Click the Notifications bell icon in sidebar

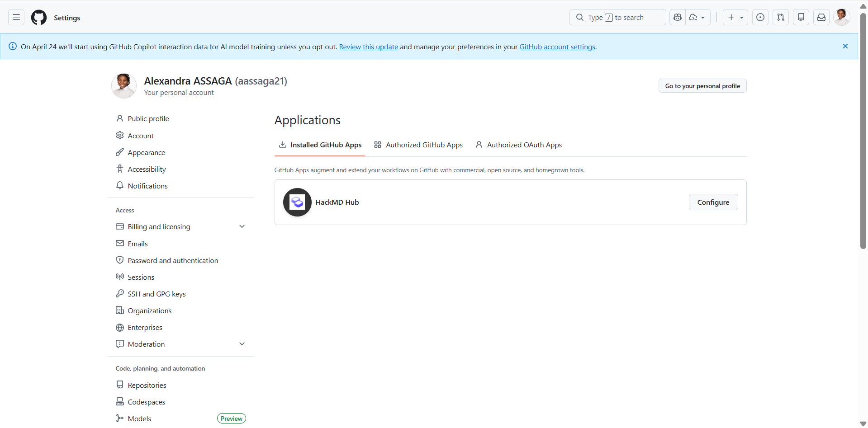pyautogui.click(x=120, y=185)
